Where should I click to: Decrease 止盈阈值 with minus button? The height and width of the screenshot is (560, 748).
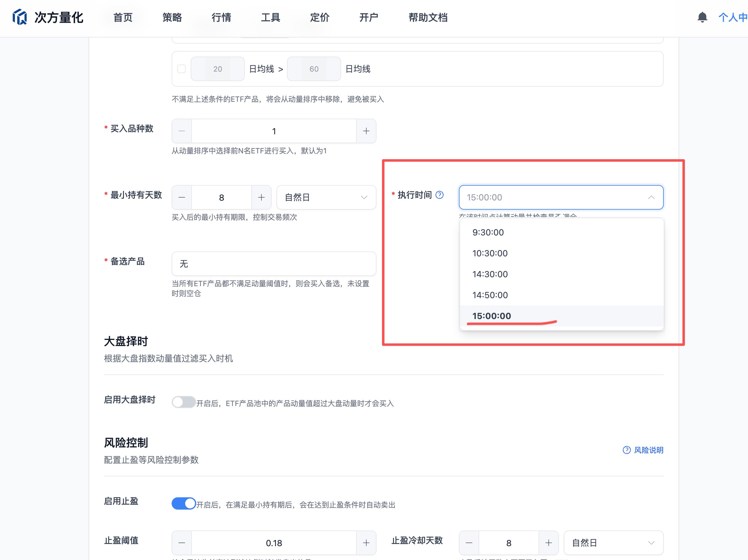coord(182,543)
